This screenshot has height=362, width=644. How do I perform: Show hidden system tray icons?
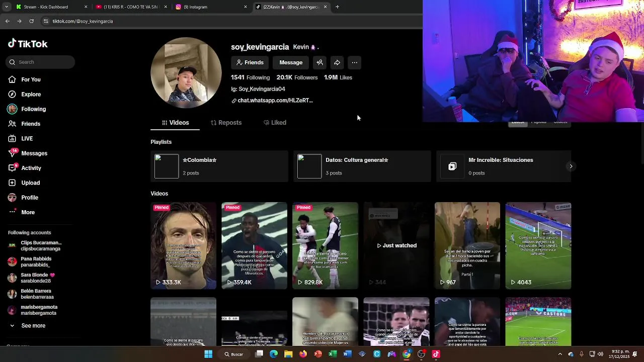[560, 354]
